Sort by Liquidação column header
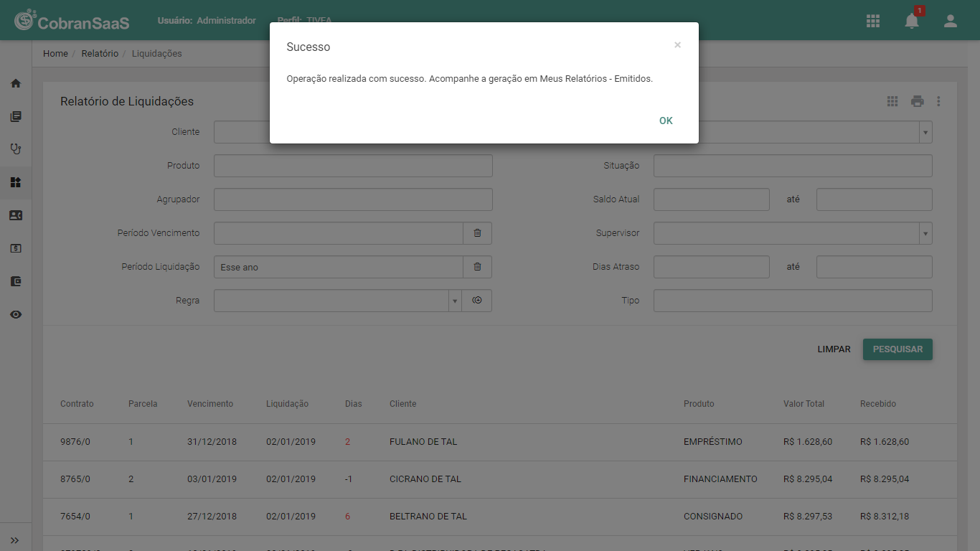 click(287, 404)
